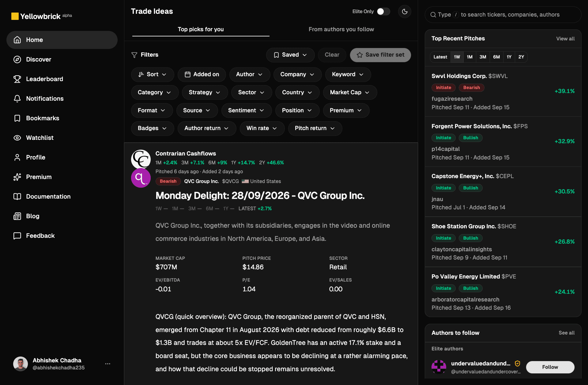Open the Author return filter dropdown
588x385 pixels.
207,128
